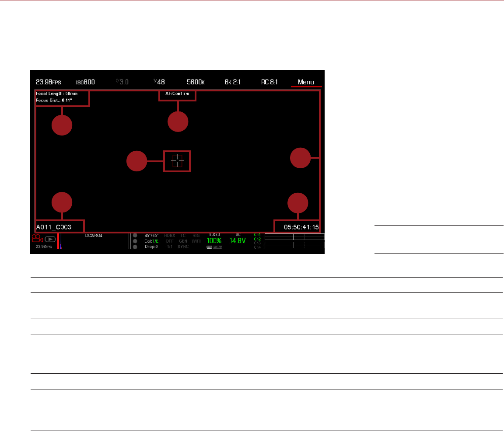Tap the indicator dot beside 45°/65°
Viewport: 504px width, 431px height.
pos(135,236)
